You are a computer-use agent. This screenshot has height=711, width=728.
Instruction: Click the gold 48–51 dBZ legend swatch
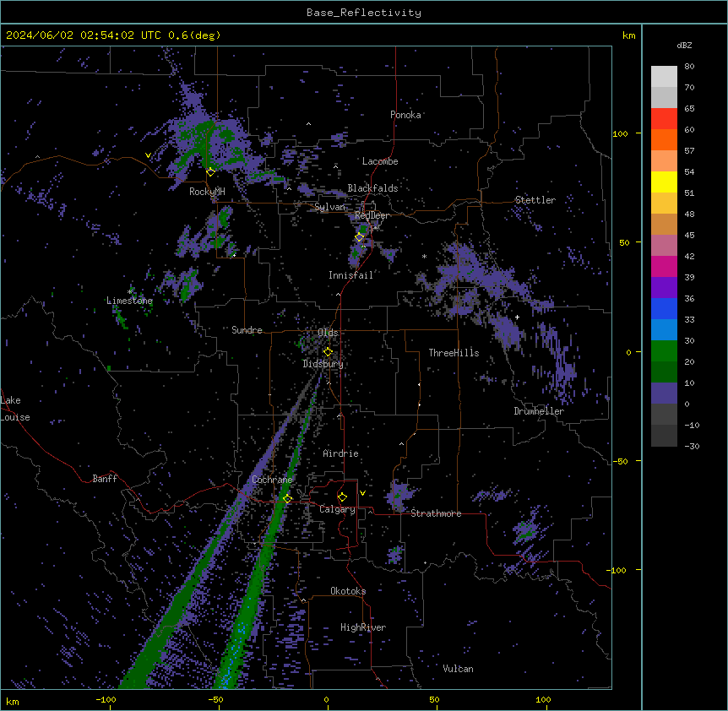pyautogui.click(x=664, y=204)
